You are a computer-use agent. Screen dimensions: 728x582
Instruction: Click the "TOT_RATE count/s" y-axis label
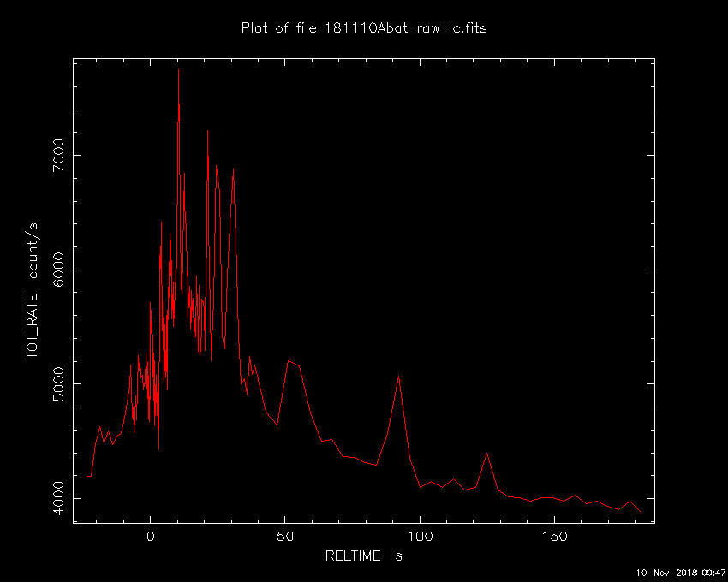(x=32, y=291)
